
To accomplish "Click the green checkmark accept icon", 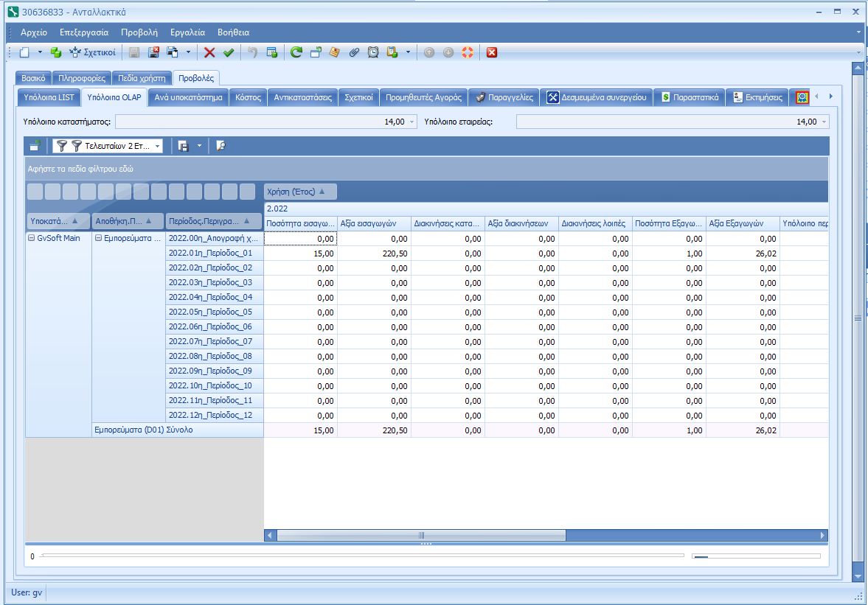I will [228, 52].
